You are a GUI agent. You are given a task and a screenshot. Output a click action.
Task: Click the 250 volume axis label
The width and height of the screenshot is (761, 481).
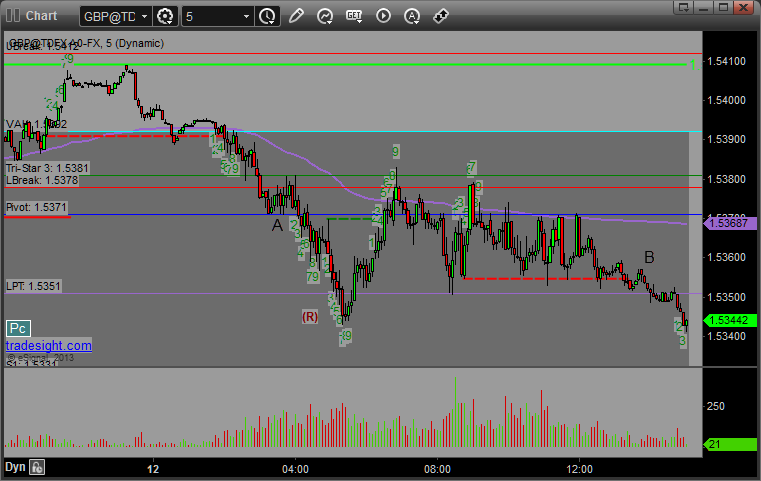coord(715,406)
